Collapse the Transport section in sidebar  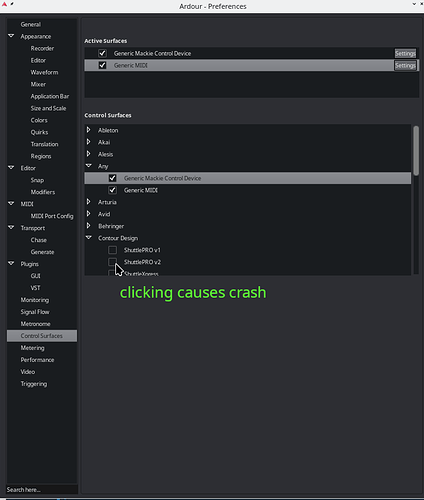pyautogui.click(x=11, y=227)
